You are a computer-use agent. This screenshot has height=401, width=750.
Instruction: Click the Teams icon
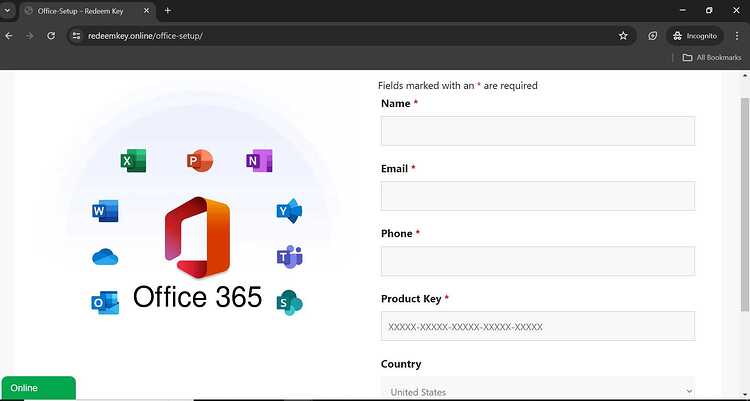pyautogui.click(x=289, y=257)
